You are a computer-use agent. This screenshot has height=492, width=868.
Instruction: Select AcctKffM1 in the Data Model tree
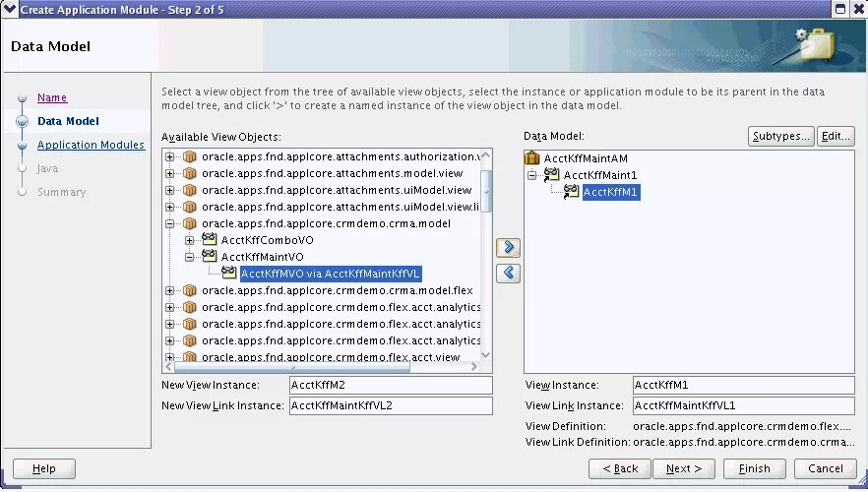[611, 192]
